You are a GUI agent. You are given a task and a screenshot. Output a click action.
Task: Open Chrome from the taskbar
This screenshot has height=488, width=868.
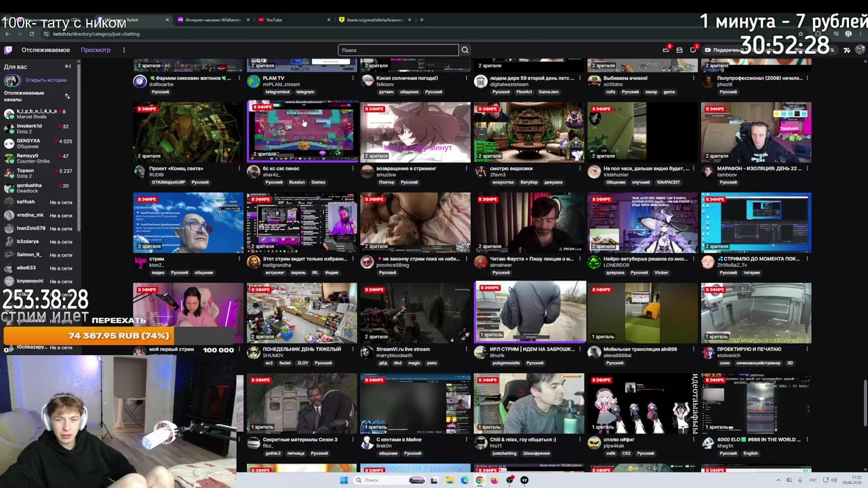pos(479,480)
